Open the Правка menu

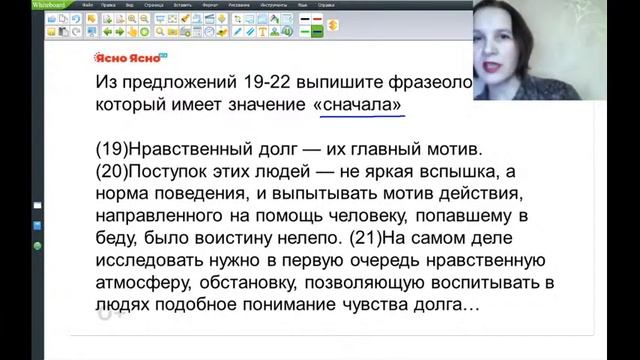108,5
